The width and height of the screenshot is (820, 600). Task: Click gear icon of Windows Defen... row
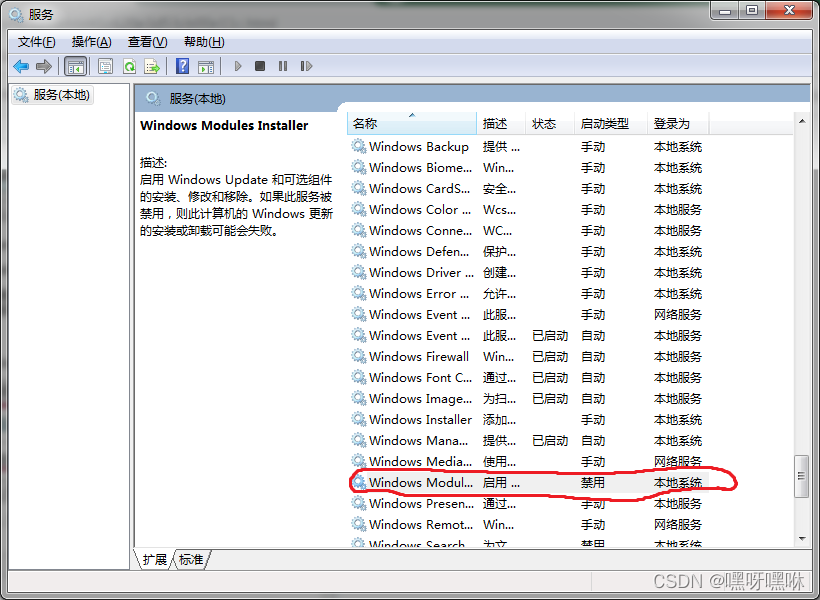(359, 251)
